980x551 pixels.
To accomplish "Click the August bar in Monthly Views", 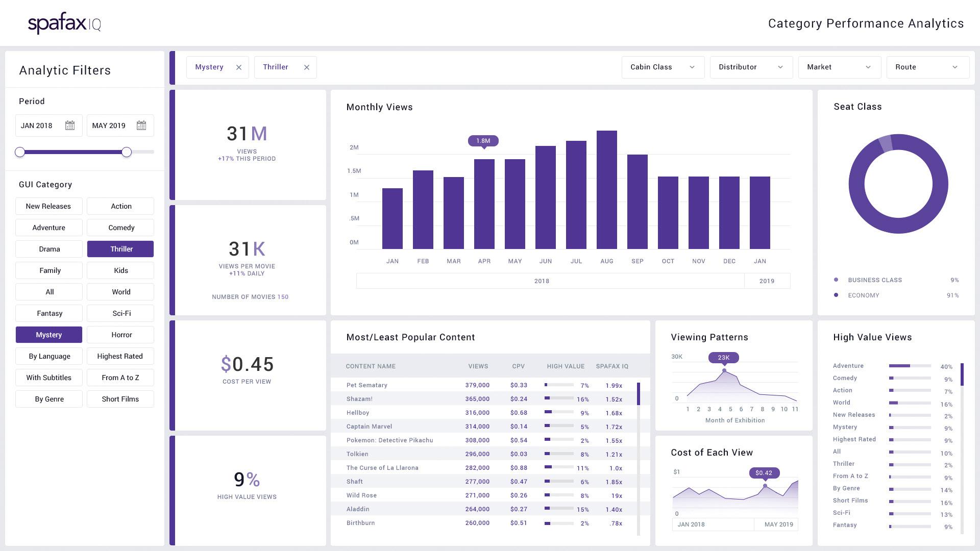I will click(x=606, y=190).
